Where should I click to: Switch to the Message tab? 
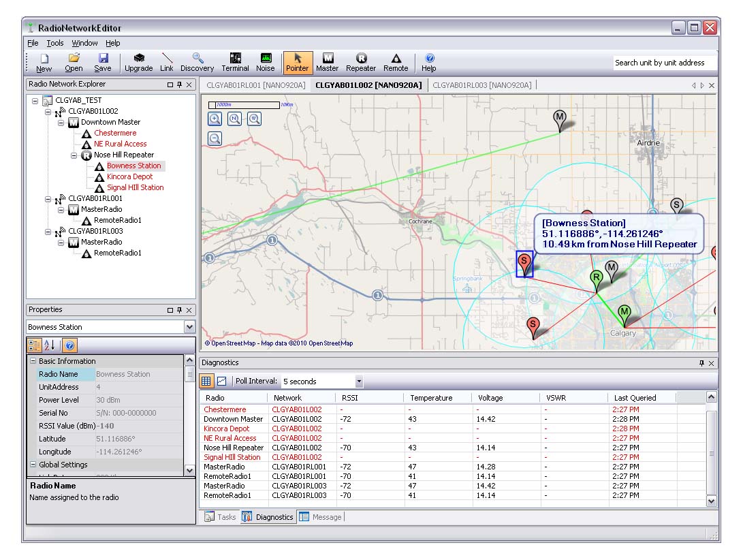(321, 517)
